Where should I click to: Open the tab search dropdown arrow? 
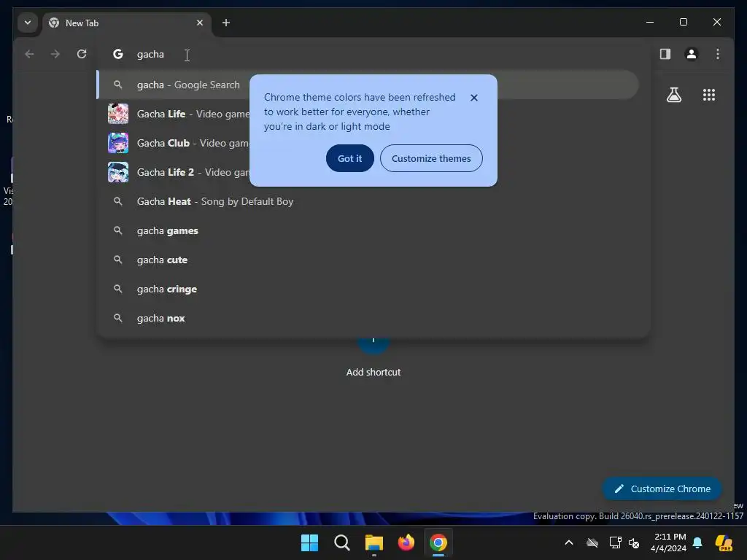tap(28, 23)
